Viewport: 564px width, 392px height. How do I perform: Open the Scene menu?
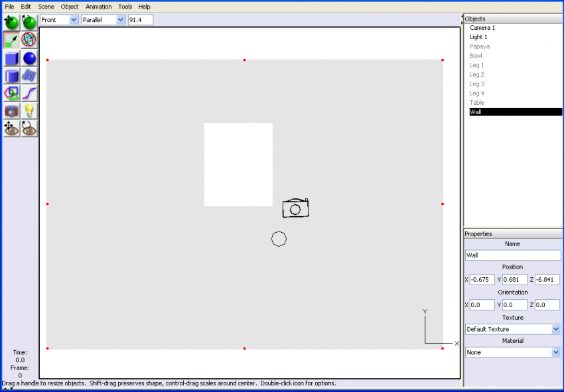pyautogui.click(x=45, y=6)
